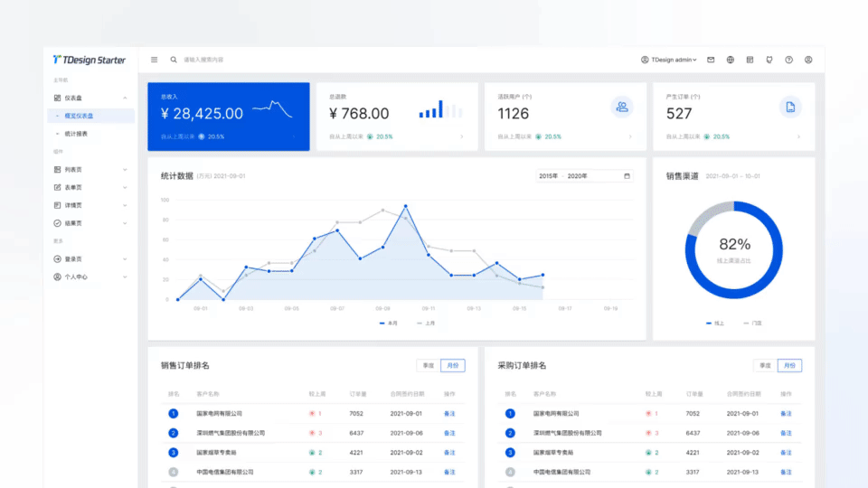
Task: Click the 销售渠道 panel title
Action: click(682, 176)
